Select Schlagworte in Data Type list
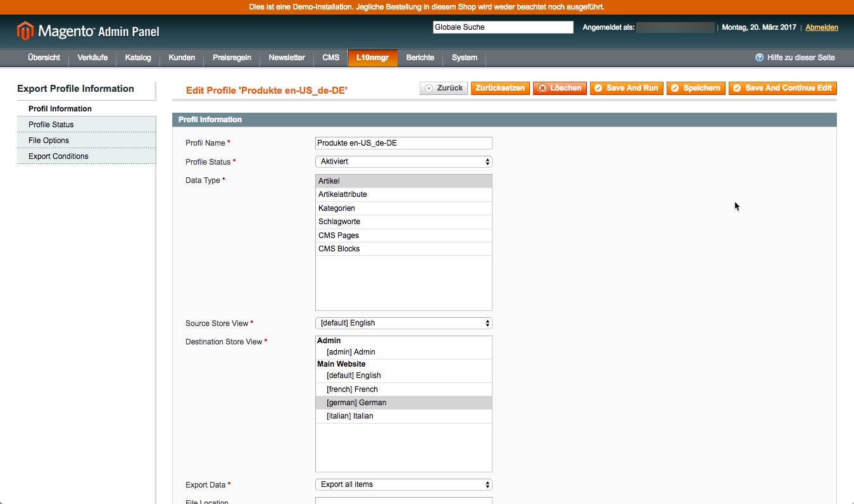This screenshot has height=504, width=854. point(404,222)
